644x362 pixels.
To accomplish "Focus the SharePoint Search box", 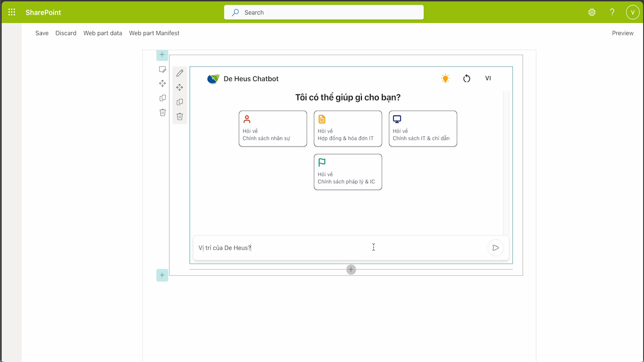I will [x=324, y=12].
